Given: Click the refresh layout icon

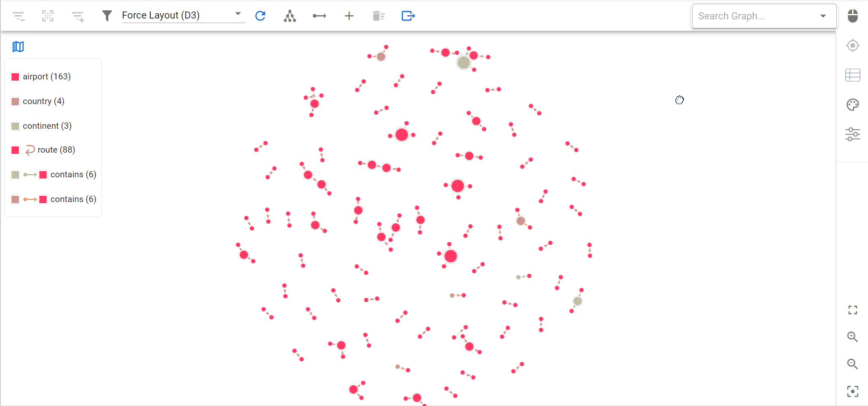Looking at the screenshot, I should coord(260,16).
